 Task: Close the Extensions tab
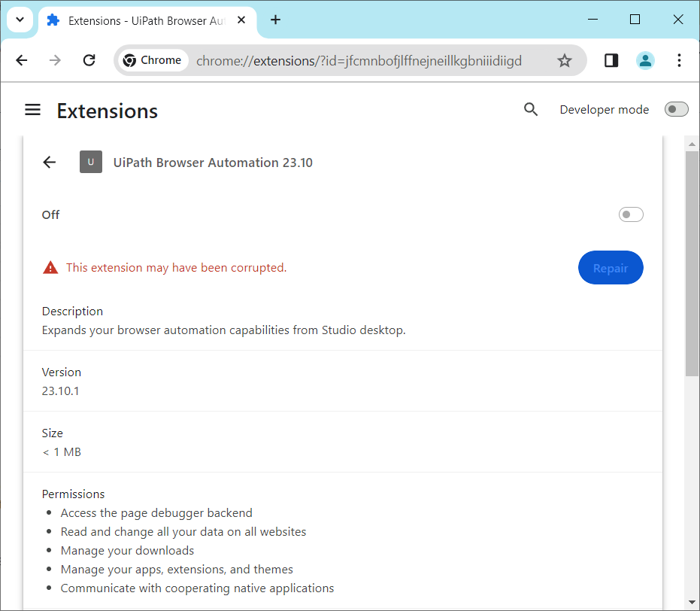tap(241, 20)
